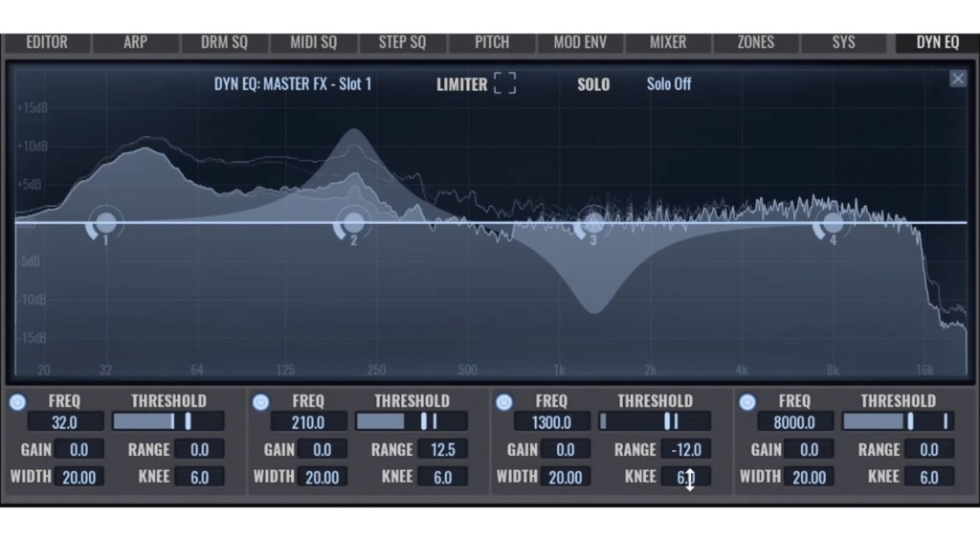Image resolution: width=980 pixels, height=541 pixels.
Task: Click band 2 KNEE value field
Action: coord(442,477)
